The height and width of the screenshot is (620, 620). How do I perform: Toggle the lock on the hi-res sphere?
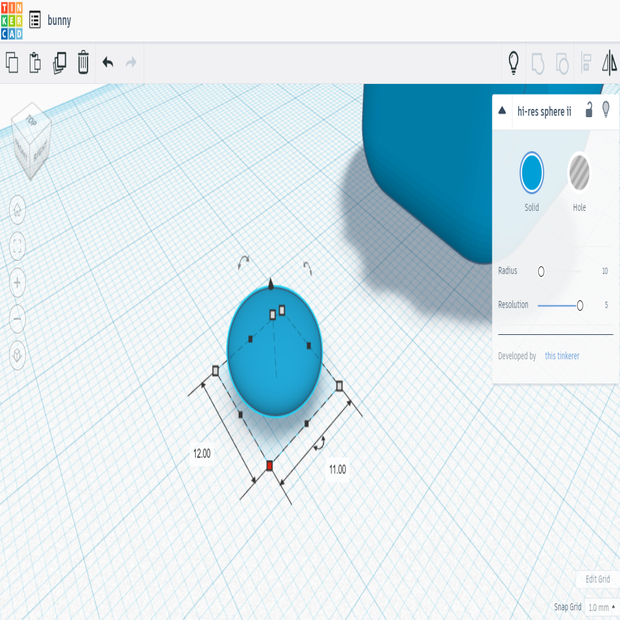(589, 111)
